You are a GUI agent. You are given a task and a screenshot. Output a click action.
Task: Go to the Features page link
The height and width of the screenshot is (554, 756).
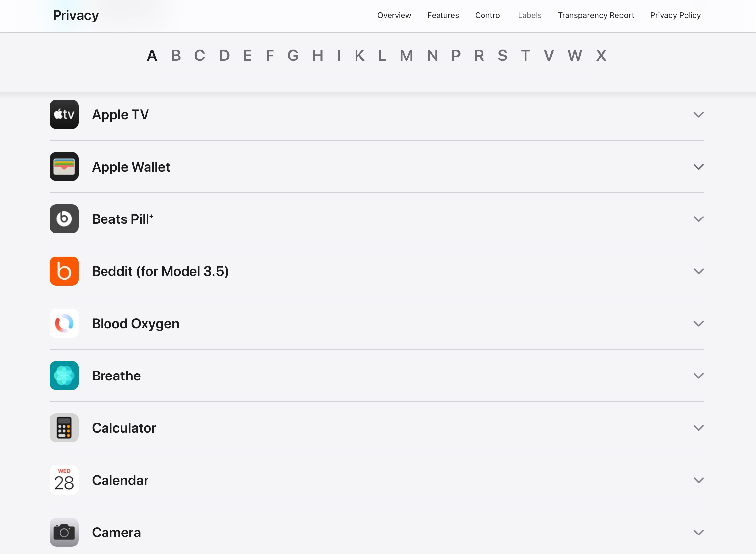pos(443,15)
